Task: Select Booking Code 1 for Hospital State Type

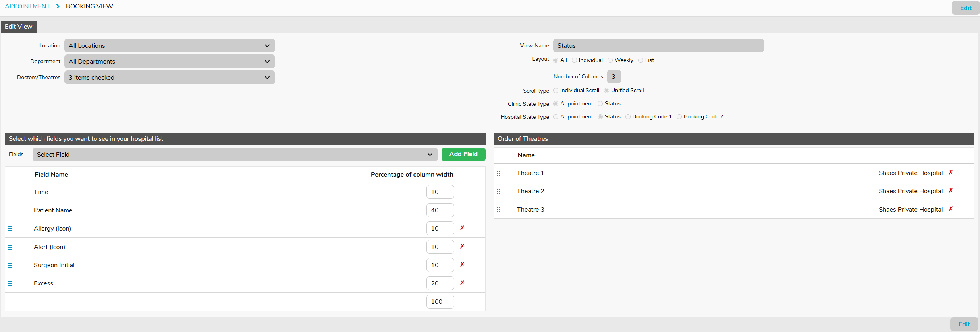Action: pos(628,117)
